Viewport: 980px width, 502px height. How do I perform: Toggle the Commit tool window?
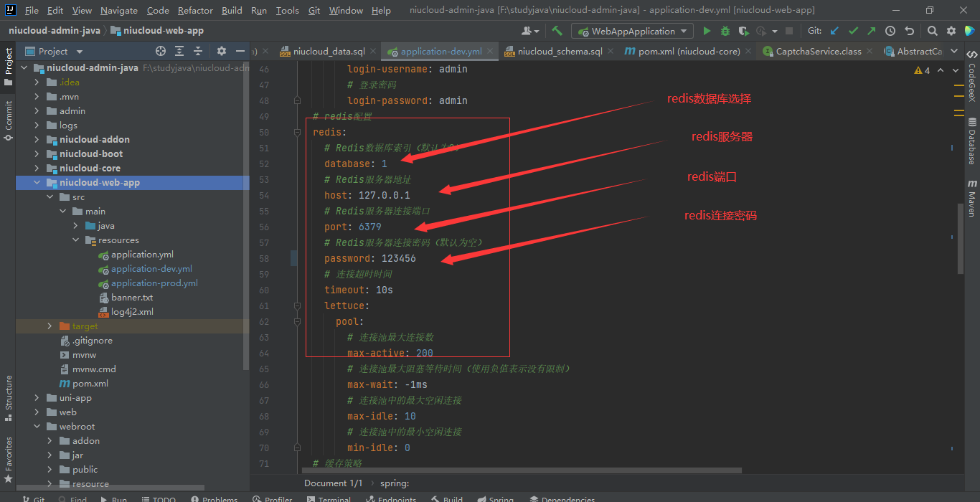tap(9, 119)
